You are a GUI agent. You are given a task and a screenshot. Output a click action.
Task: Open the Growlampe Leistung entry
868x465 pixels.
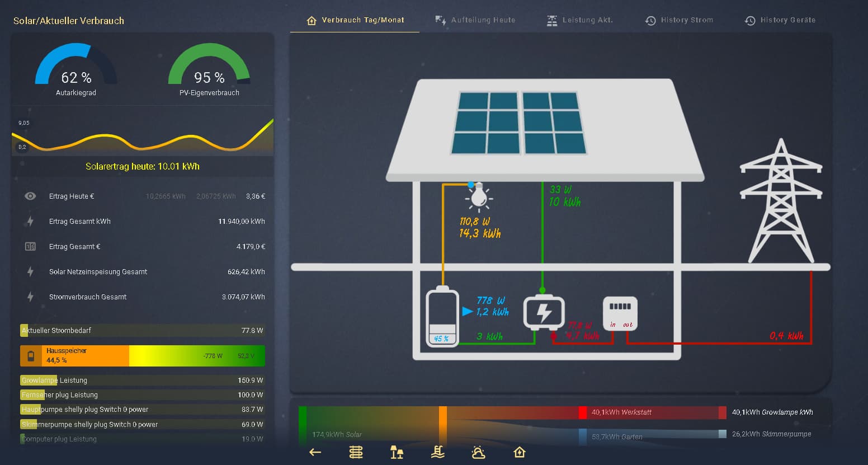(143, 381)
